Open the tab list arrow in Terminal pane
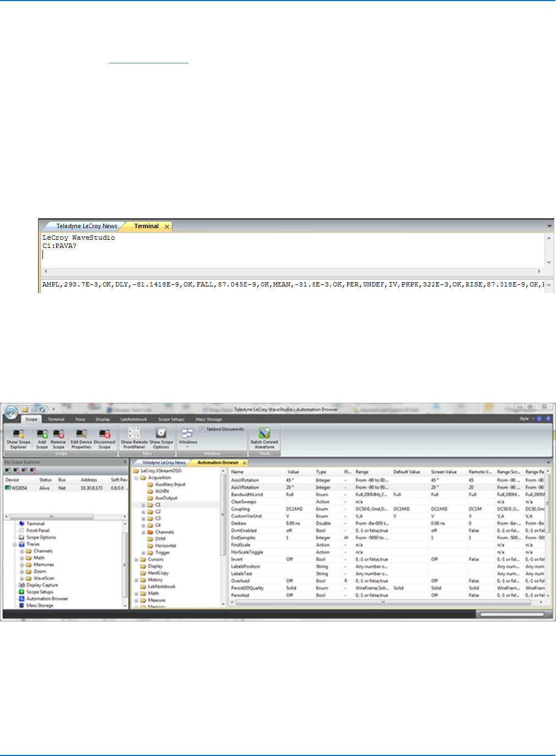 point(549,226)
